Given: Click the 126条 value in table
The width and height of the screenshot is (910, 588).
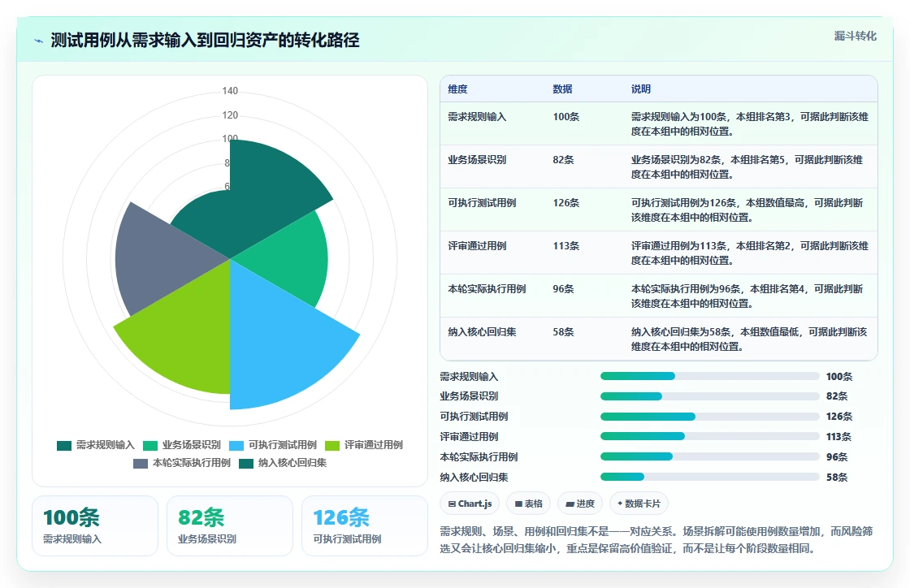Looking at the screenshot, I should [x=565, y=202].
